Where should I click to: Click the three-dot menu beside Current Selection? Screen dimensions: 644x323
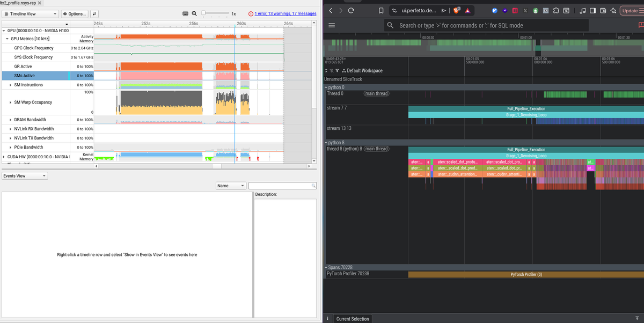[x=328, y=319]
